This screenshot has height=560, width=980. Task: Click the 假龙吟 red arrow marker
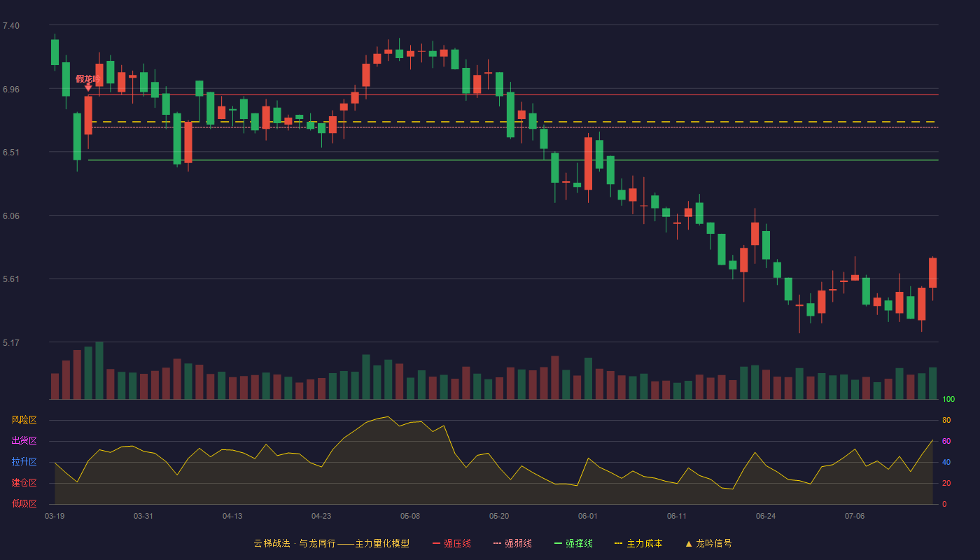point(88,87)
